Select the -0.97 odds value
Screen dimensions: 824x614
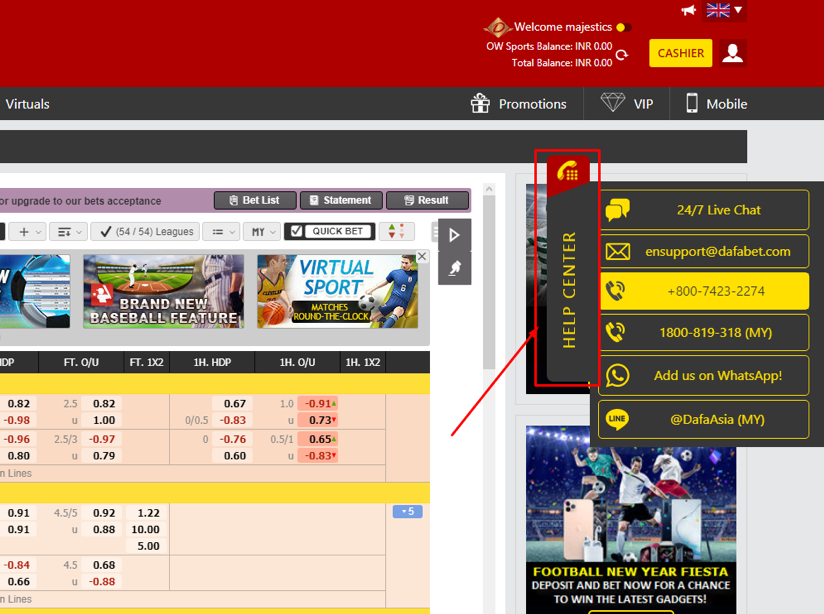coord(102,439)
